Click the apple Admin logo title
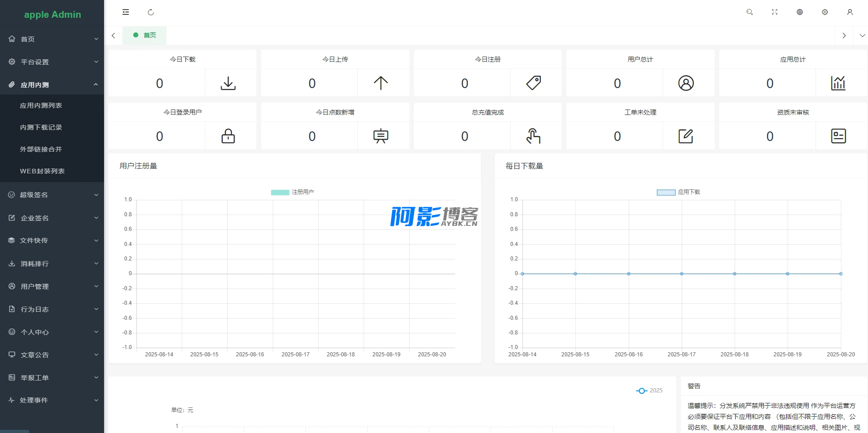This screenshot has height=433, width=868. click(x=52, y=15)
